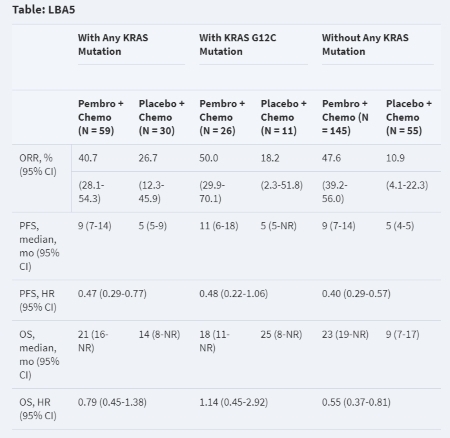This screenshot has height=438, width=450.
Task: Click the Placebo + Chemo (N = 55) header
Action: (x=409, y=117)
